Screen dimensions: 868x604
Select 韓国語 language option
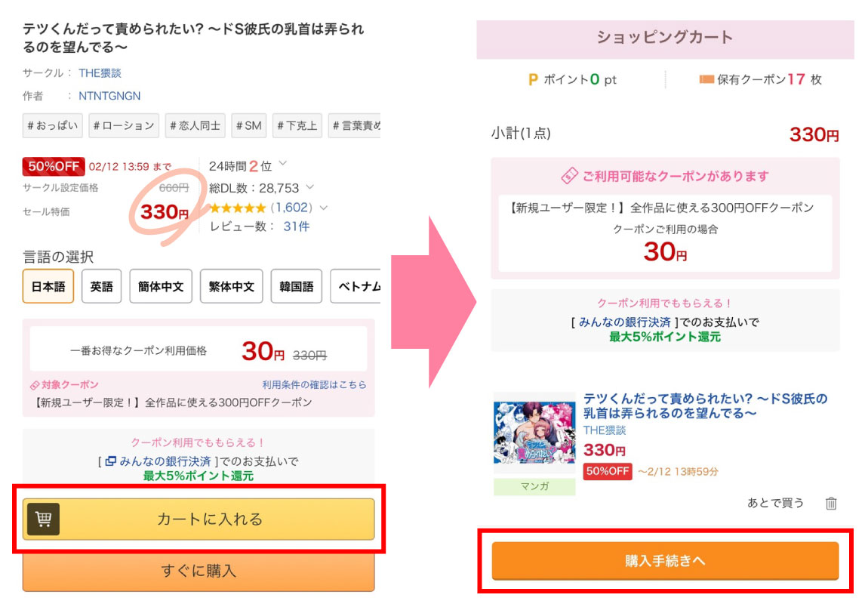[296, 287]
